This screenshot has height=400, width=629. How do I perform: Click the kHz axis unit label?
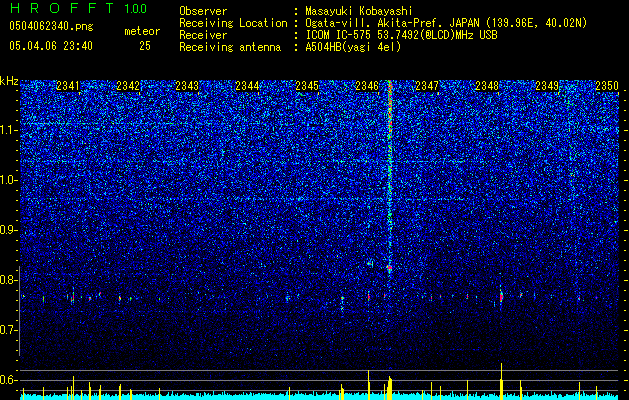tap(9, 81)
